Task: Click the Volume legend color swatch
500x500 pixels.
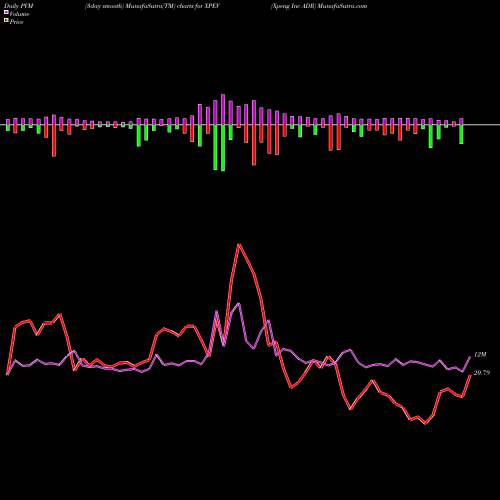Action: tap(6, 13)
